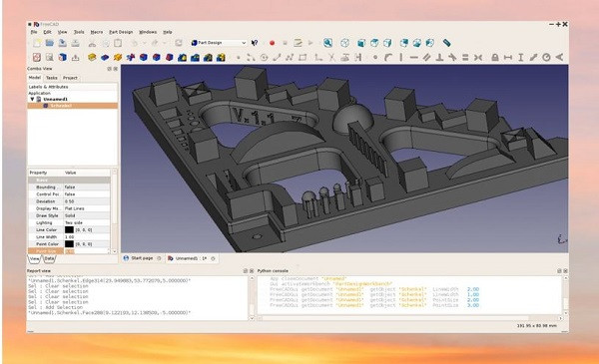Apply horizontal distance constraint icon

508,57
